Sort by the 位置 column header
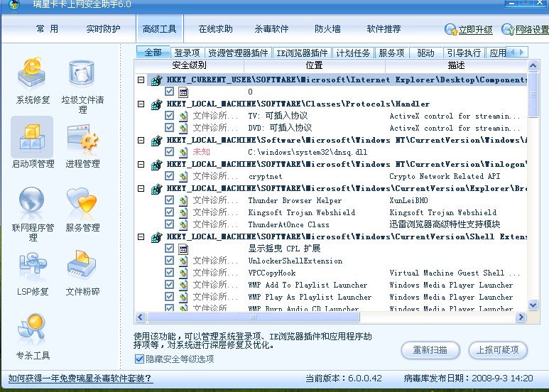The height and width of the screenshot is (392, 549). click(314, 65)
